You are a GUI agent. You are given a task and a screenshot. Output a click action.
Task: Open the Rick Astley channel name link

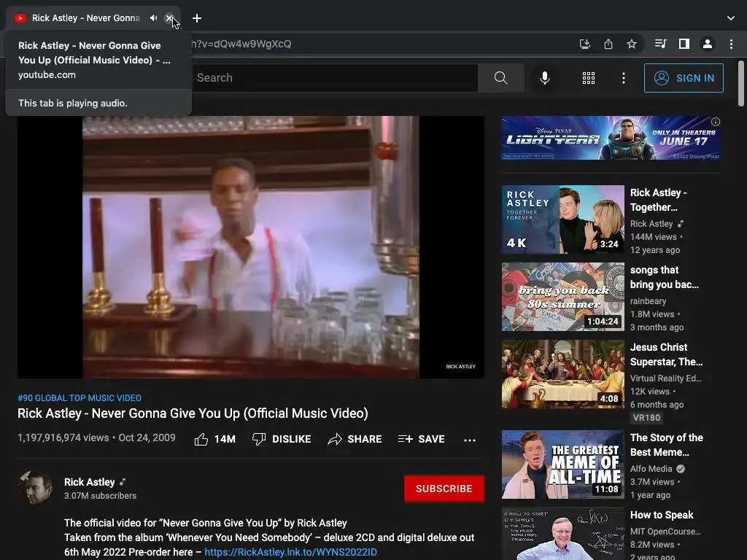click(x=90, y=482)
